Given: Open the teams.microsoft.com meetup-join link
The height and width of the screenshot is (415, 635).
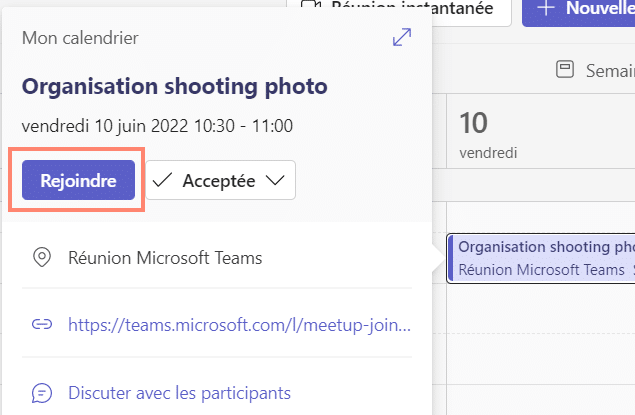Looking at the screenshot, I should pyautogui.click(x=239, y=325).
